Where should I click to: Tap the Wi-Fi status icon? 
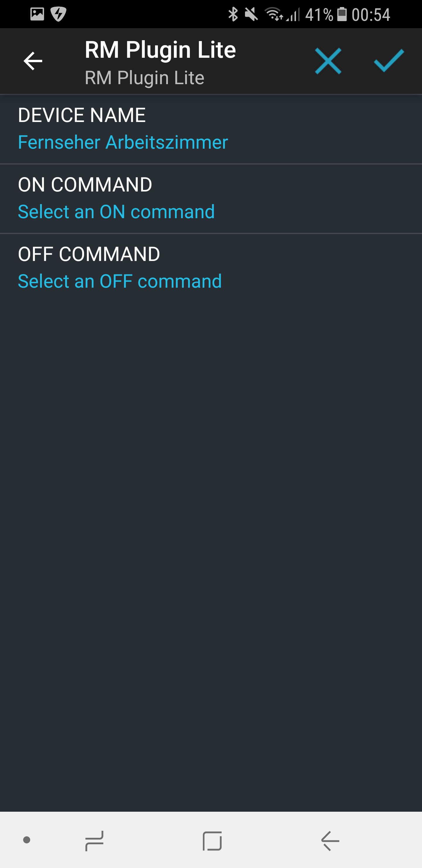pos(273,14)
